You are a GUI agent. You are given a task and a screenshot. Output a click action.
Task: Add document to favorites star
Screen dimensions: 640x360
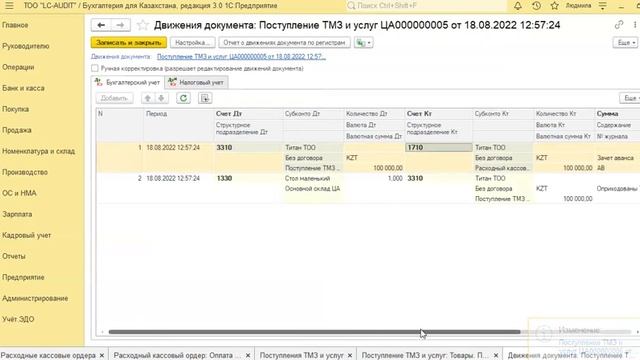click(x=142, y=25)
